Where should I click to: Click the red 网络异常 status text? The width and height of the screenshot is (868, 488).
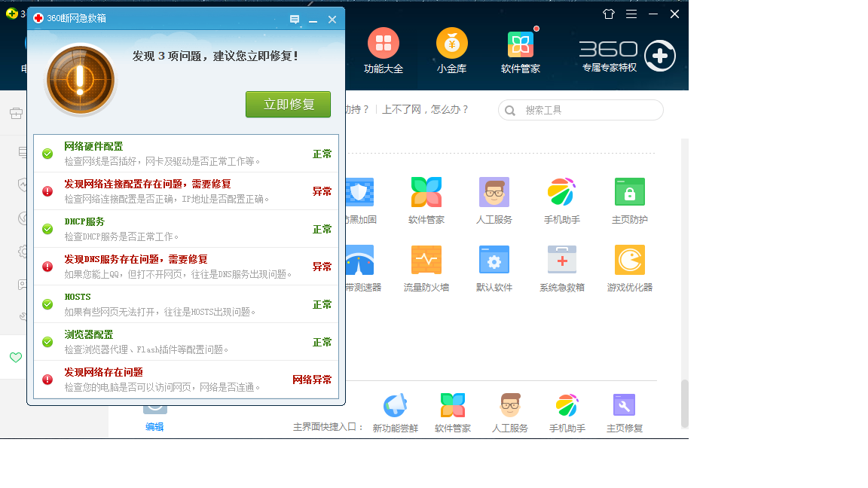pyautogui.click(x=312, y=380)
